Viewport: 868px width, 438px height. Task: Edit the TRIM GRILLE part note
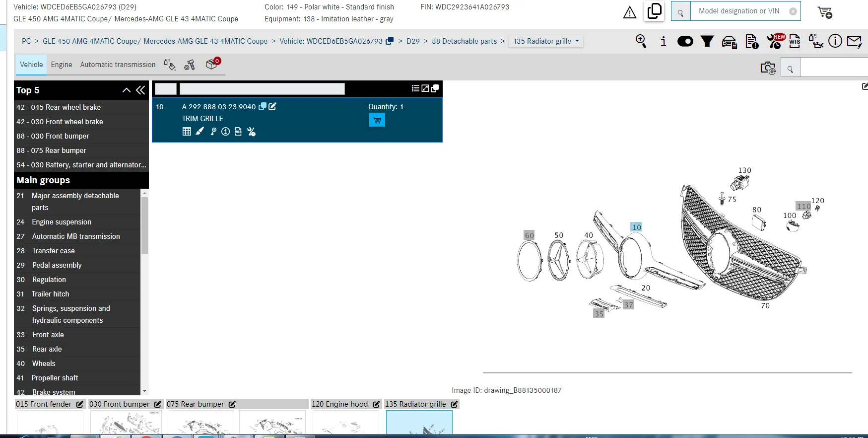point(272,106)
